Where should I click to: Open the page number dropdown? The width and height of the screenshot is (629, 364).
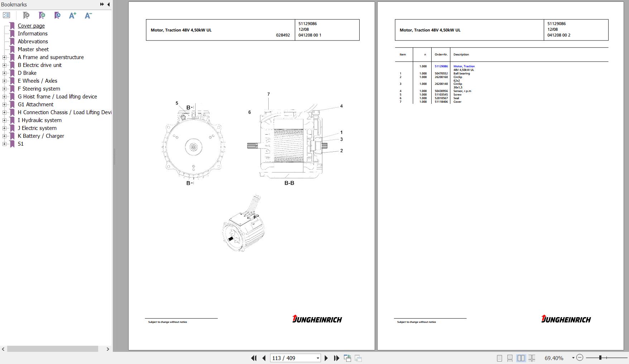pyautogui.click(x=318, y=358)
